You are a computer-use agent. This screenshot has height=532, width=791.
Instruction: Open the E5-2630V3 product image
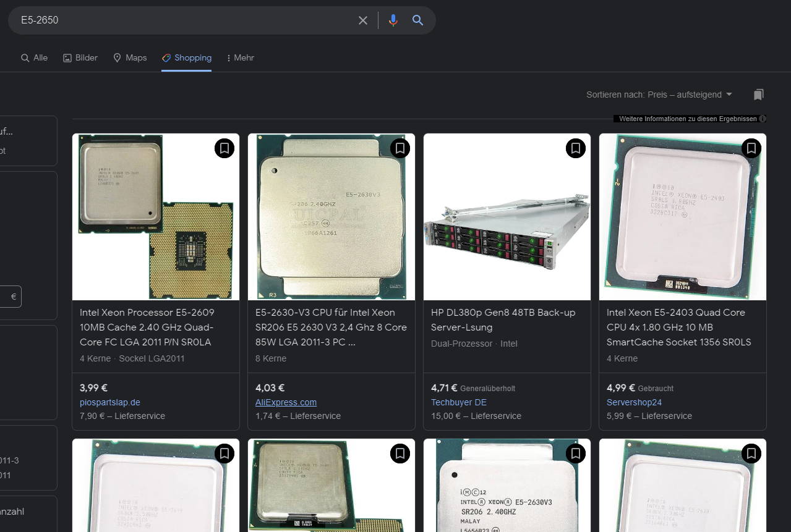331,217
